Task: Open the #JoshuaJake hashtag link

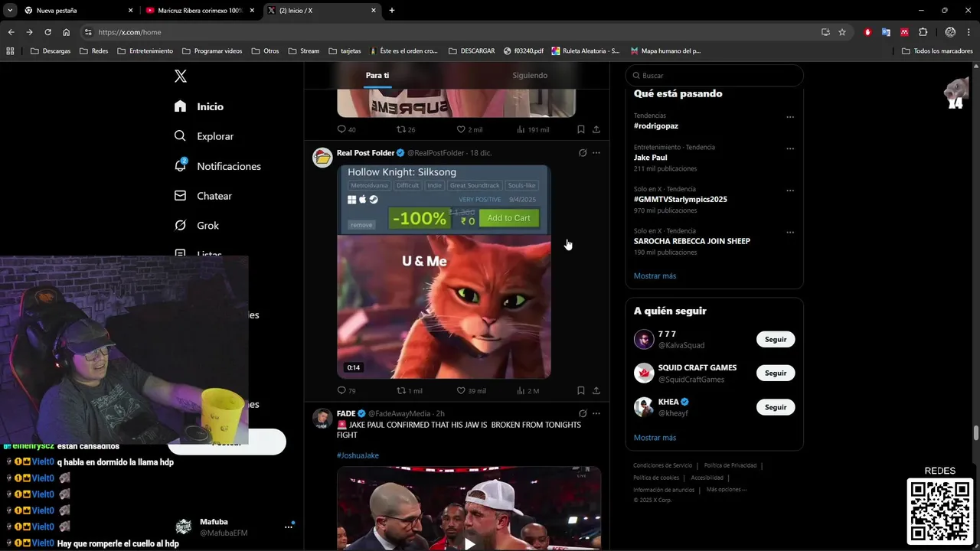Action: pos(358,455)
